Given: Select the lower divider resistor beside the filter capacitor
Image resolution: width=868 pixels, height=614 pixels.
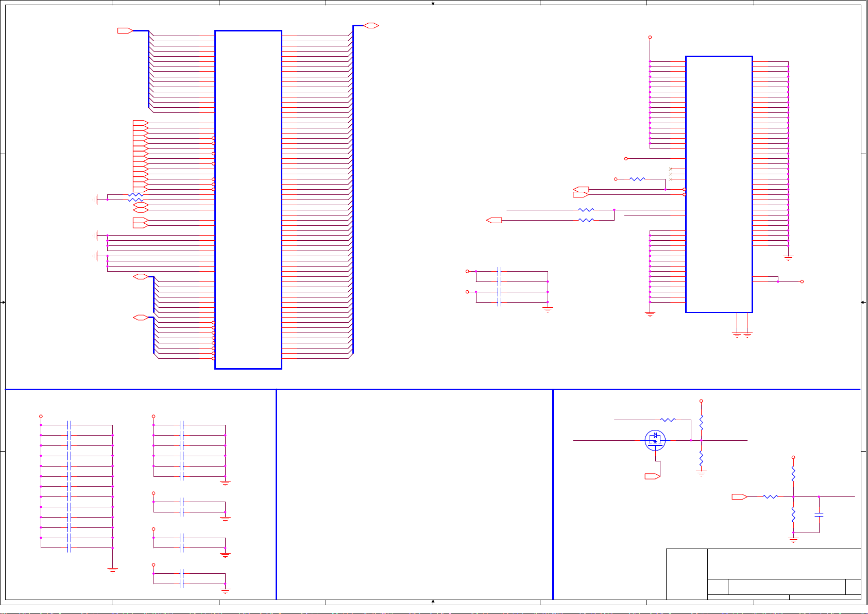Looking at the screenshot, I should coord(793,515).
